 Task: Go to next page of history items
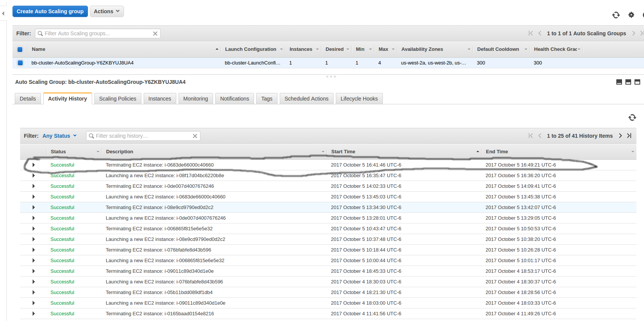pos(620,136)
